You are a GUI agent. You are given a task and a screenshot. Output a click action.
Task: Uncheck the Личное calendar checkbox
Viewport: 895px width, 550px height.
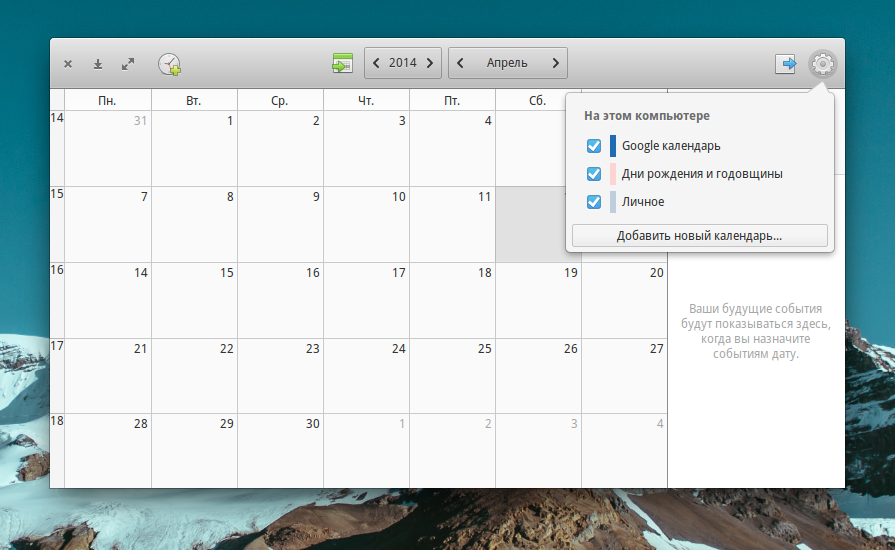click(594, 202)
